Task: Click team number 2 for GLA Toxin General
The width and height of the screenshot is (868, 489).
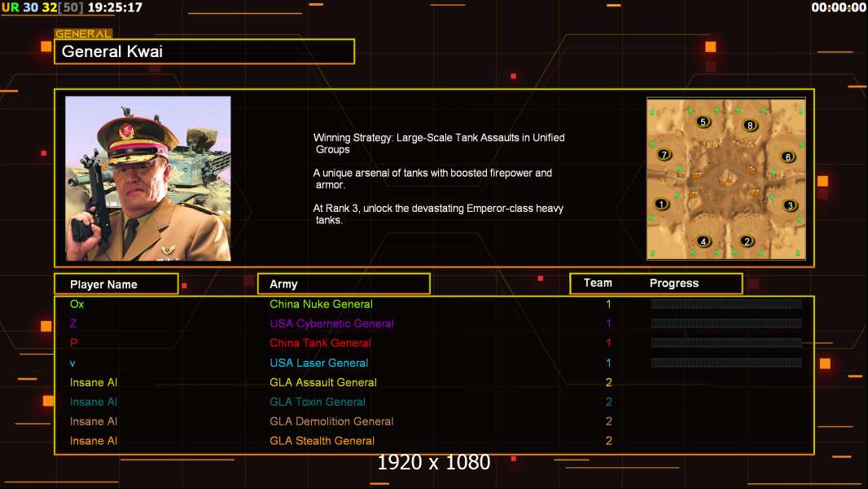Action: pos(609,402)
